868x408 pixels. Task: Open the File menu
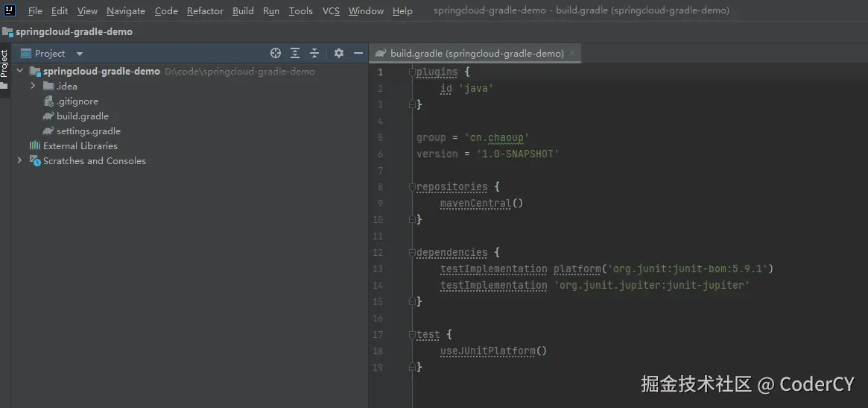tap(35, 10)
